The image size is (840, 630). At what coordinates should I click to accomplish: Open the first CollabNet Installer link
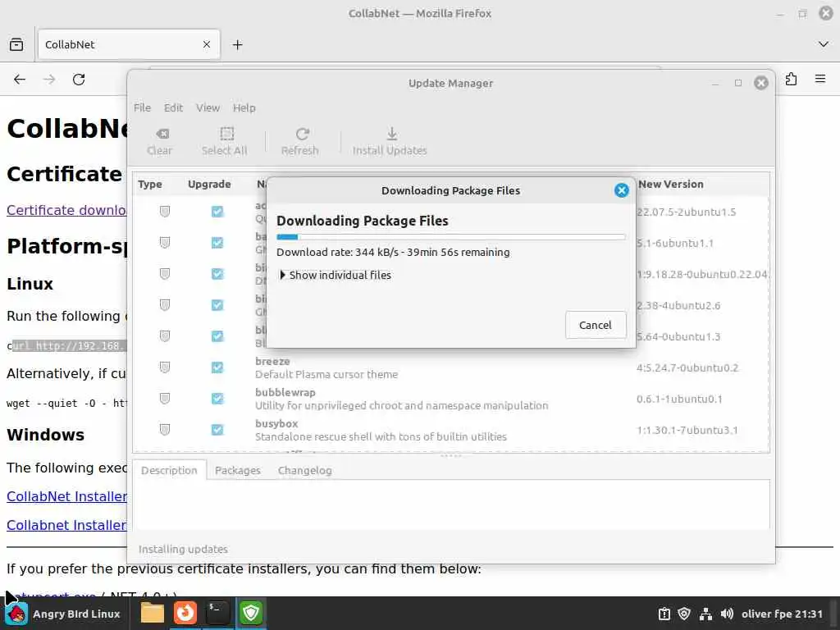click(66, 496)
